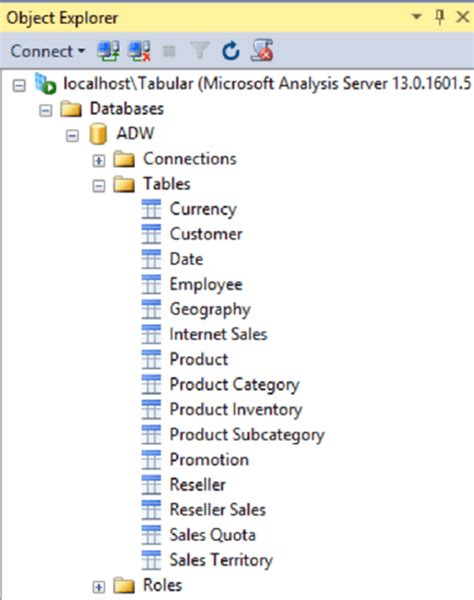Collapse the Tables folder
The height and width of the screenshot is (600, 474).
point(99,186)
